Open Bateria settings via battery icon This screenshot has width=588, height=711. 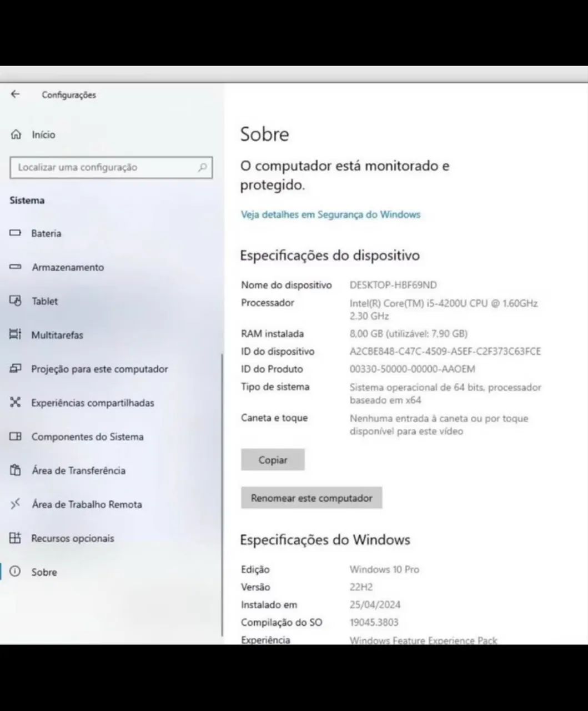tap(15, 233)
